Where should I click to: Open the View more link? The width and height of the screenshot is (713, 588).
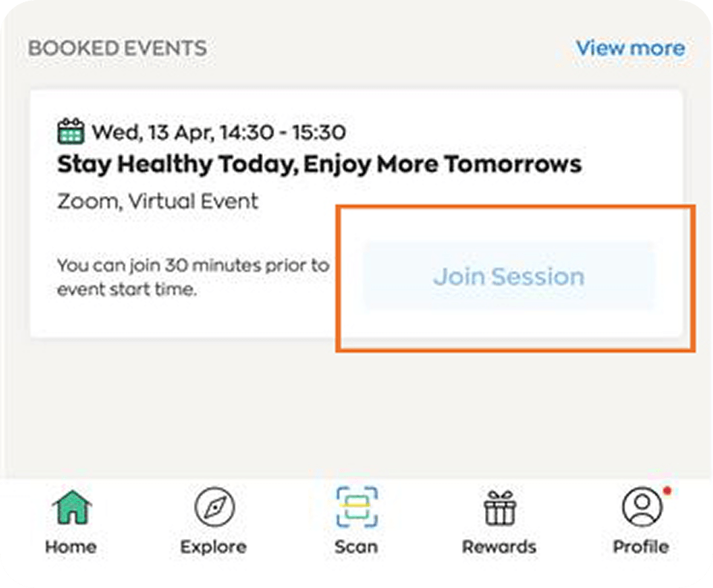630,48
